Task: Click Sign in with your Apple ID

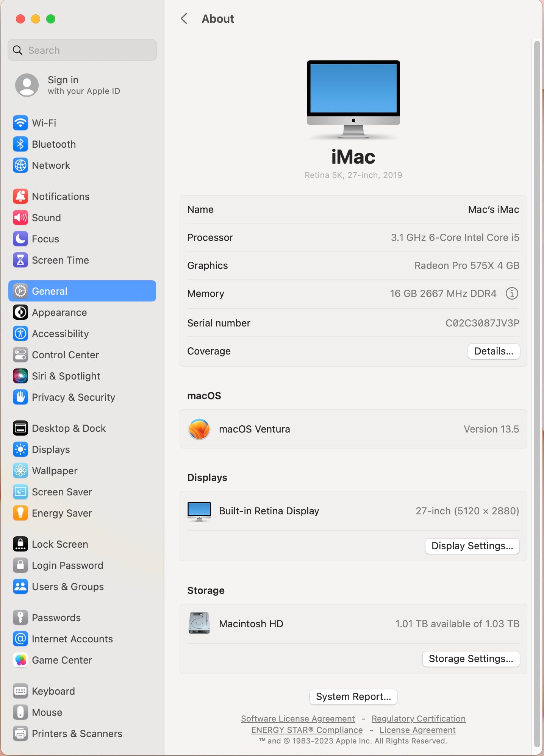Action: click(82, 85)
